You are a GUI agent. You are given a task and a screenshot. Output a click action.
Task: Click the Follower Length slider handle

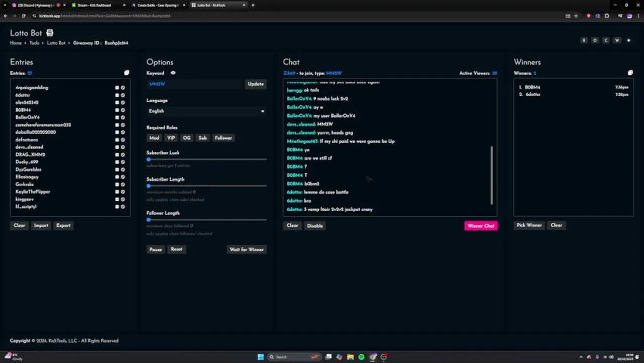149,220
